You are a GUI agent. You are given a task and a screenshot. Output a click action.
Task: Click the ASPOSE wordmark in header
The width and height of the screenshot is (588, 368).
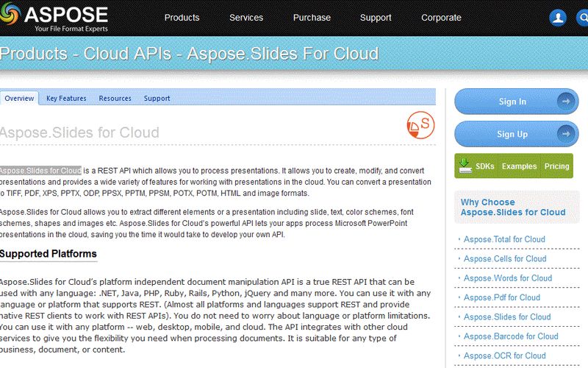(66, 14)
